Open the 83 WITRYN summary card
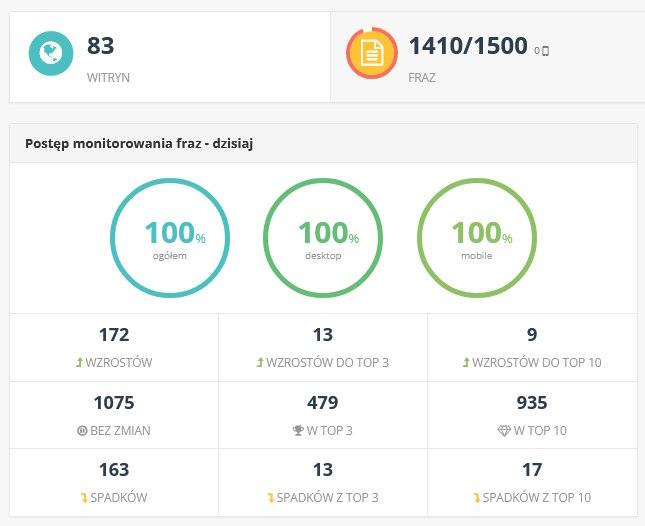Image resolution: width=645 pixels, height=526 pixels. coord(170,58)
